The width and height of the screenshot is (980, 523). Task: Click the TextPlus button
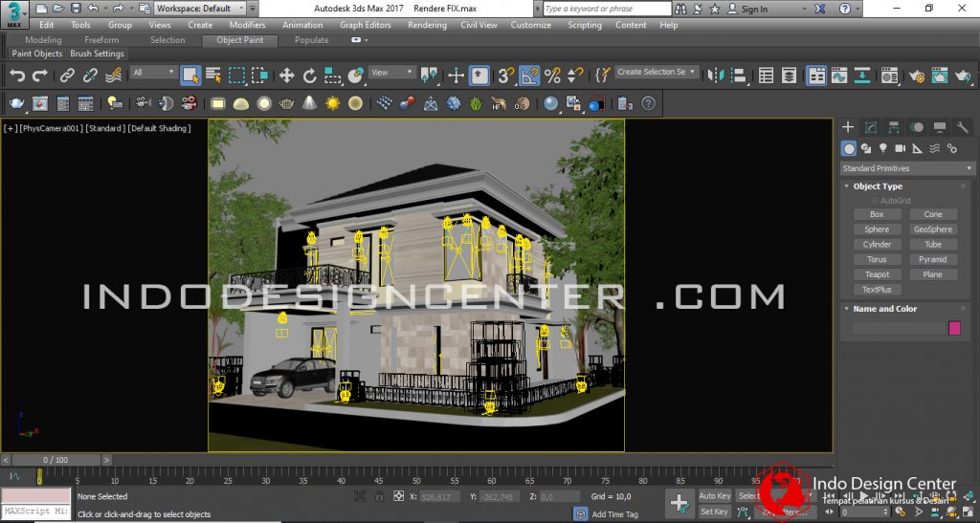877,289
